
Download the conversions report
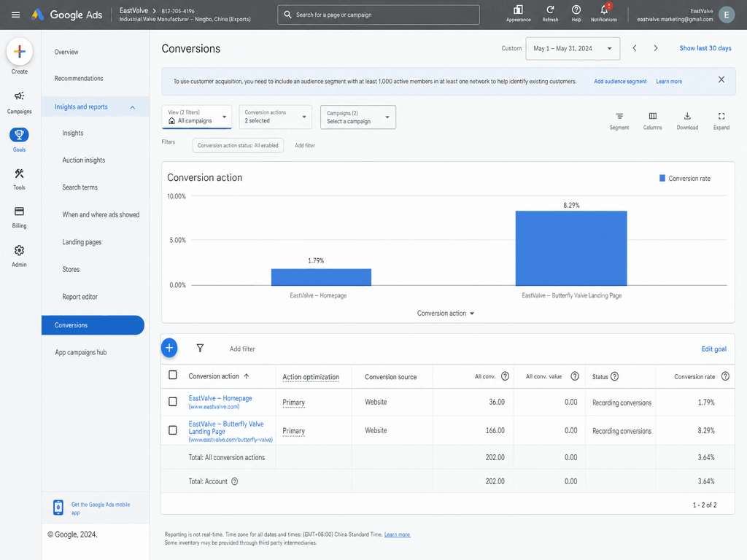point(687,121)
